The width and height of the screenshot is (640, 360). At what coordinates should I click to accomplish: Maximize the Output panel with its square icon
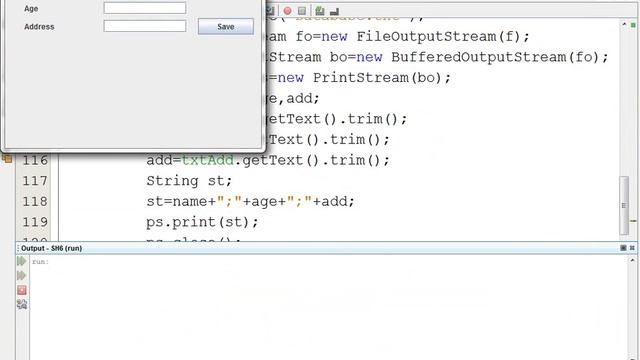click(x=623, y=248)
